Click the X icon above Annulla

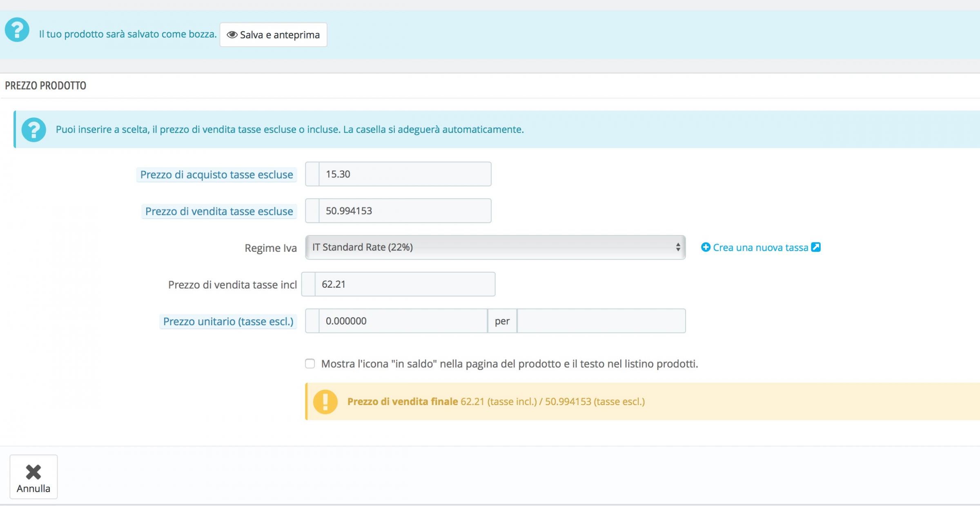tap(33, 472)
